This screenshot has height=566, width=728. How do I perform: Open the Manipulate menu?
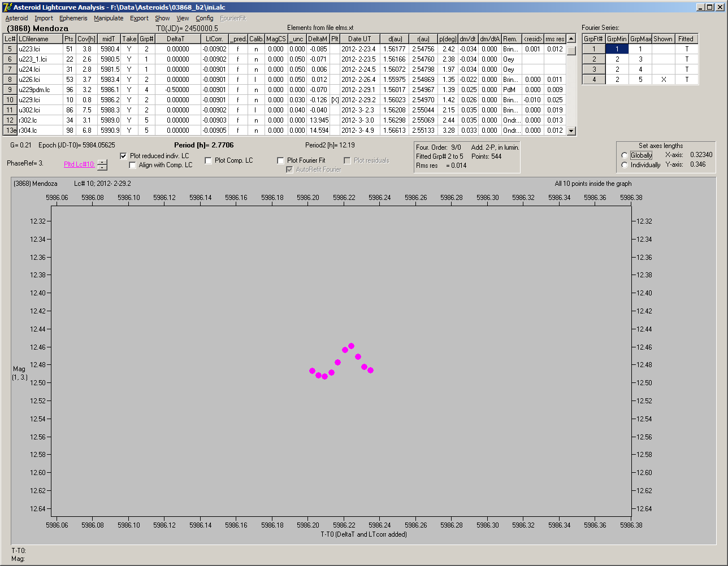pyautogui.click(x=109, y=18)
